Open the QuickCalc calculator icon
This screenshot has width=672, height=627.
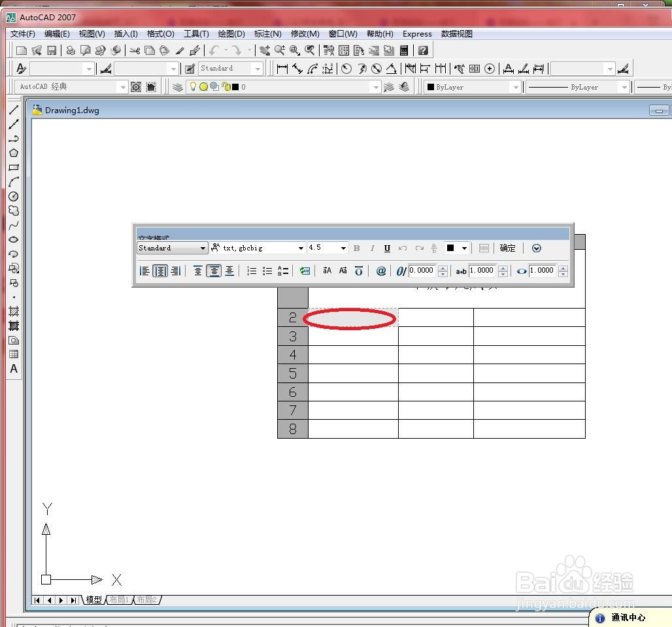point(404,50)
